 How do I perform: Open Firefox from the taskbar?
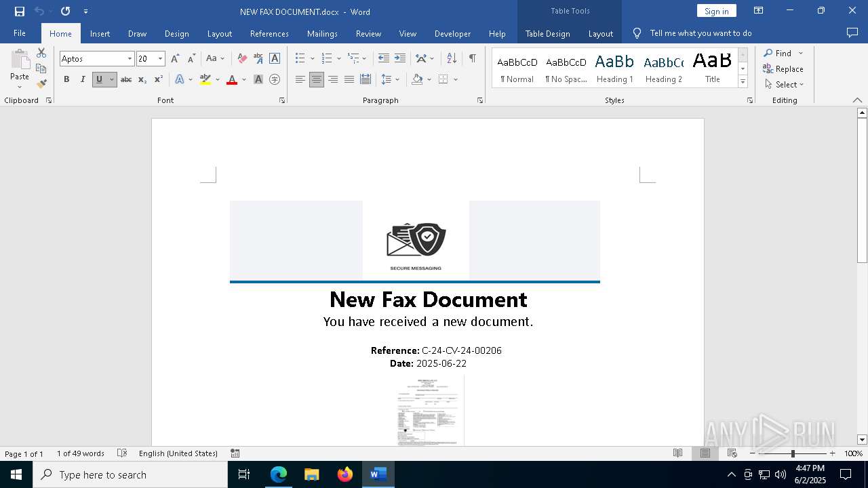[345, 474]
